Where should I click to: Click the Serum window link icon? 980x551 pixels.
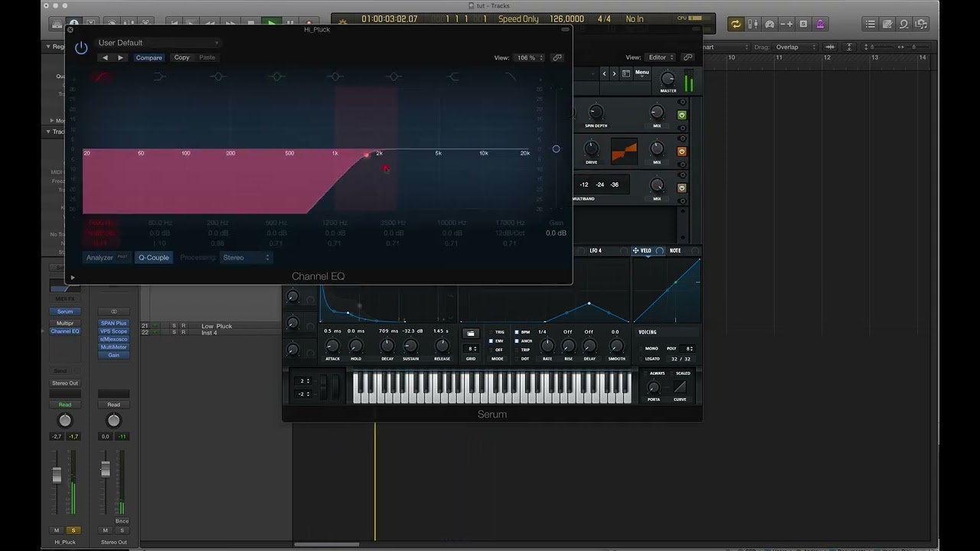tap(688, 57)
